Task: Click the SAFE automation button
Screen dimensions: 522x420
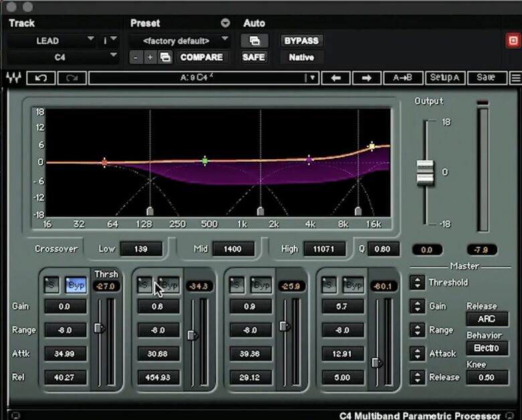Action: coord(254,58)
